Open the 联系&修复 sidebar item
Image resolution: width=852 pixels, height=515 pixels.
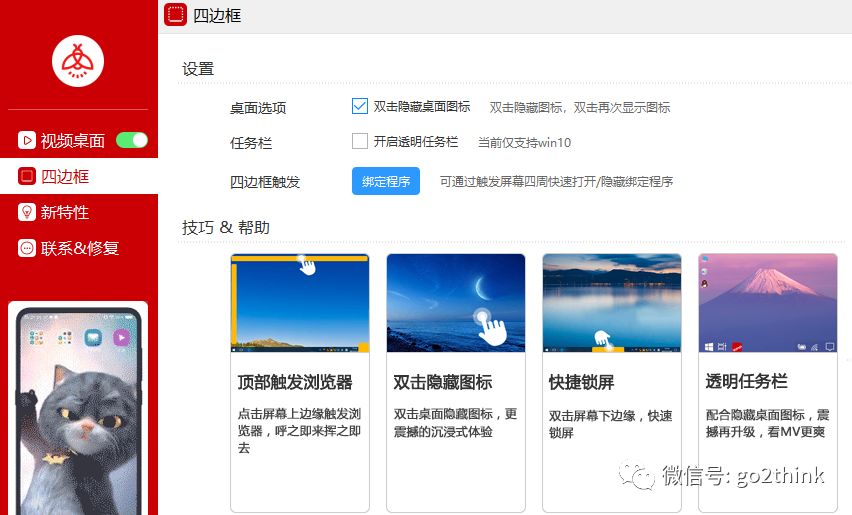pos(80,248)
